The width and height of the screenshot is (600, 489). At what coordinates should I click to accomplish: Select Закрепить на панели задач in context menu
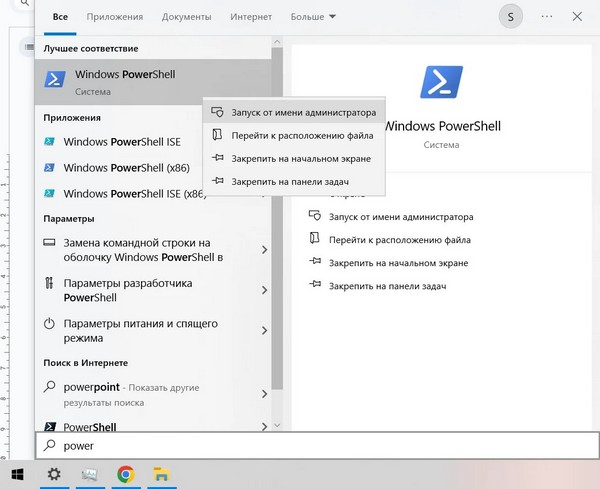point(288,182)
